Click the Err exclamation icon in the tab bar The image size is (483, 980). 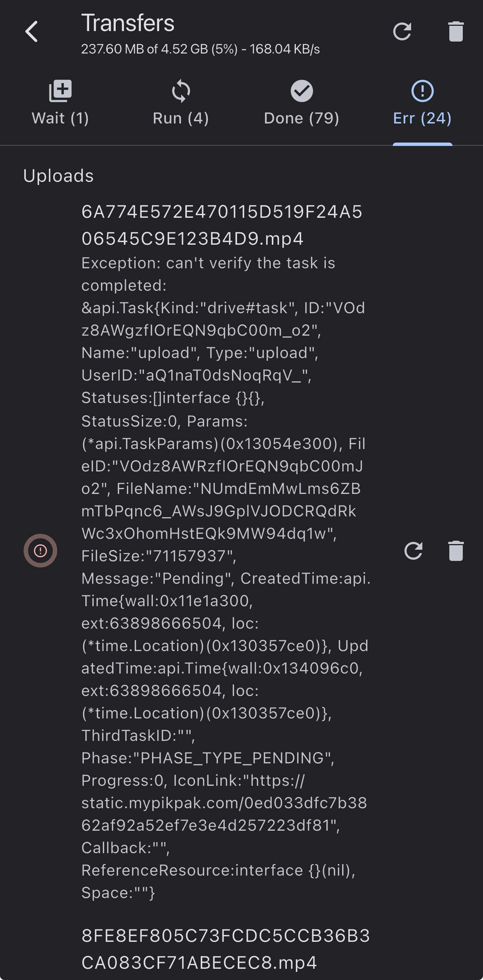click(422, 91)
